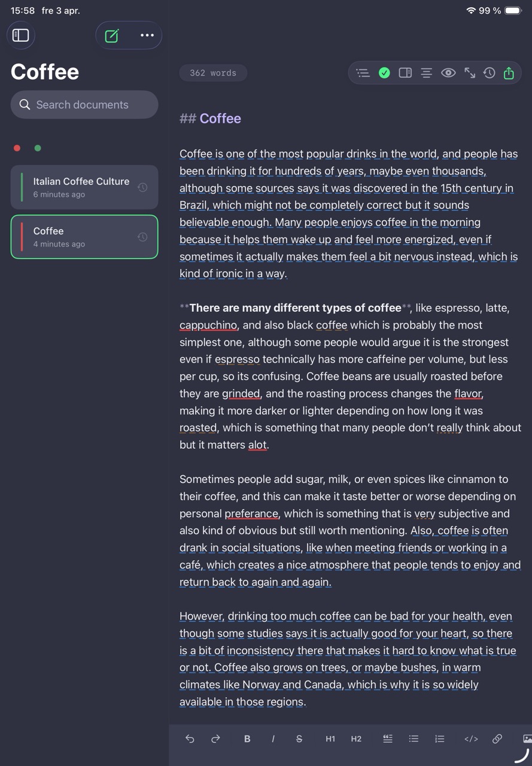532x766 pixels.
Task: Show the 362 words count badge
Action: click(213, 73)
